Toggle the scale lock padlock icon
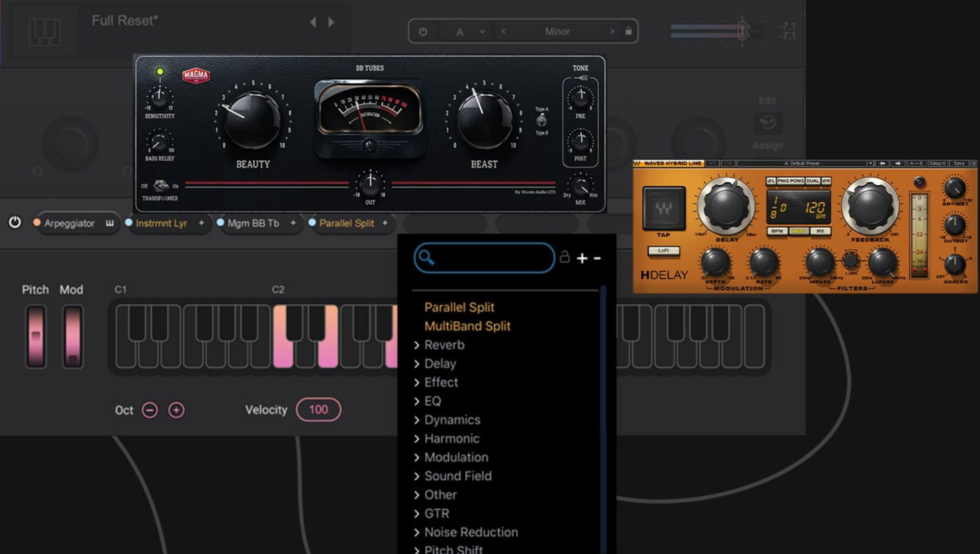 tap(629, 31)
